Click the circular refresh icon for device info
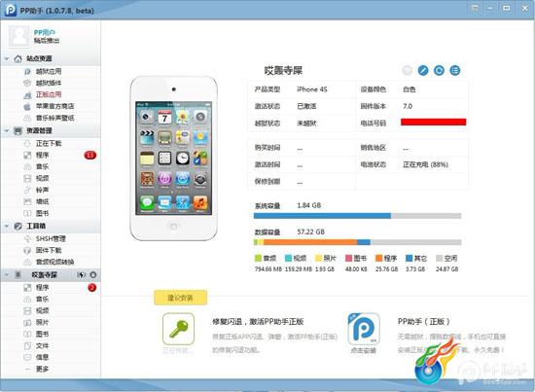The height and width of the screenshot is (392, 535). (439, 71)
